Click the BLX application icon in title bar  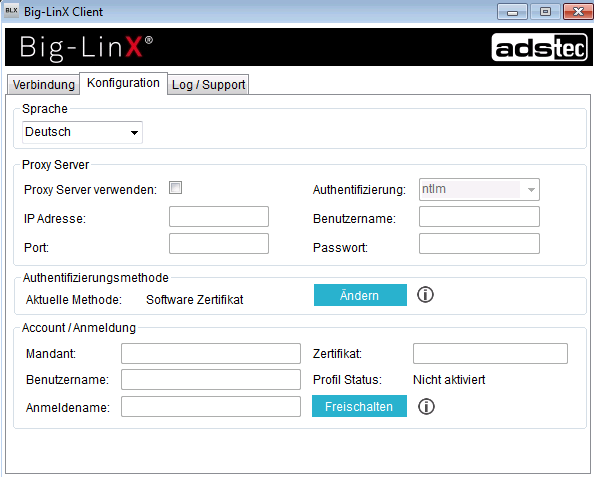click(x=11, y=11)
